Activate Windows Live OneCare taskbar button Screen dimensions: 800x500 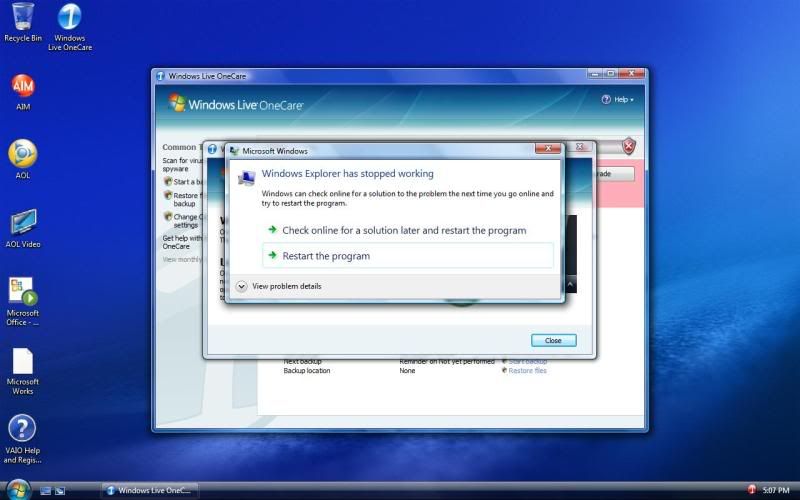(150, 490)
